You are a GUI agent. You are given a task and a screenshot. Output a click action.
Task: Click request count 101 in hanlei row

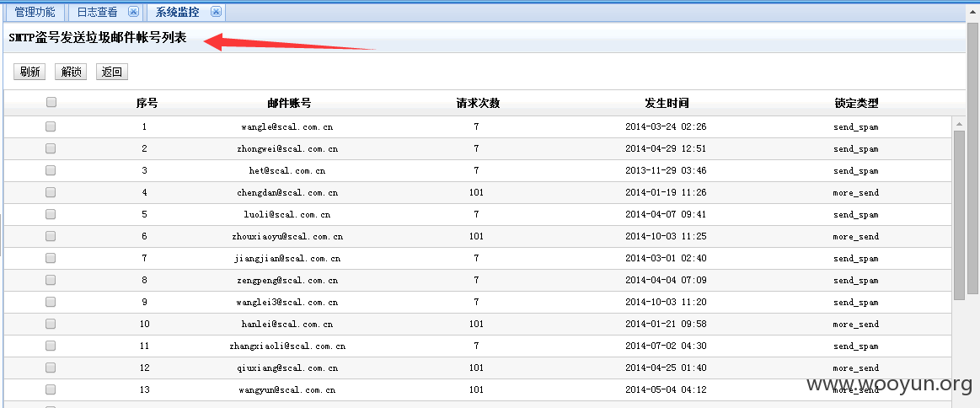(476, 324)
